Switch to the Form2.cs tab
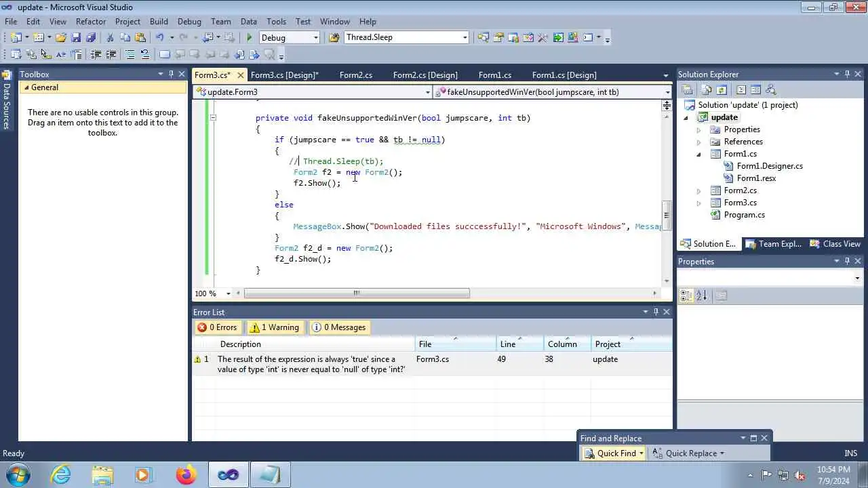868x488 pixels. (x=356, y=75)
